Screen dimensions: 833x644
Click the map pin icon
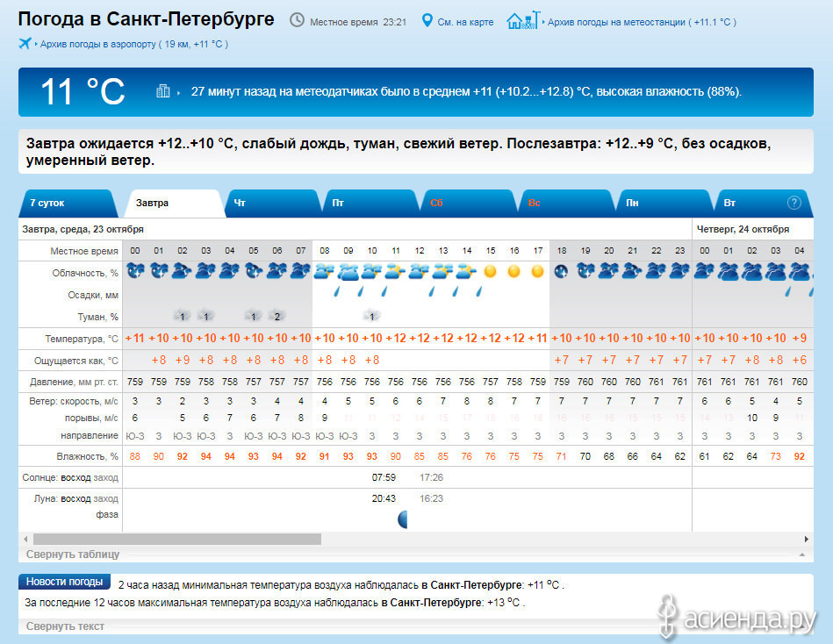427,21
